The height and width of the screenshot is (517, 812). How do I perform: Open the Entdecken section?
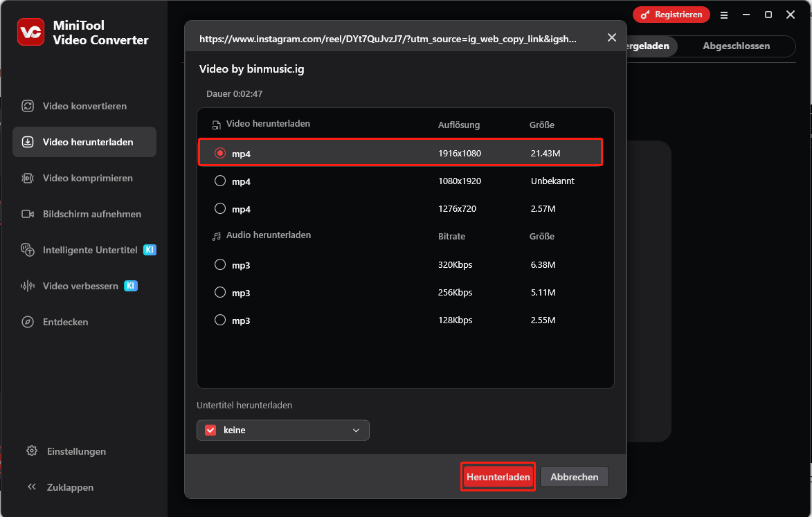tap(84, 322)
